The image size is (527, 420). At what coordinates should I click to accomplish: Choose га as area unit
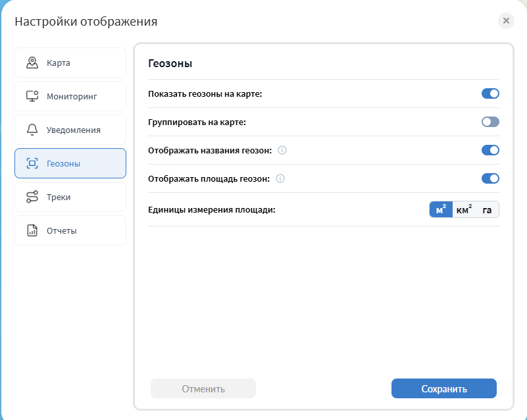pos(488,209)
